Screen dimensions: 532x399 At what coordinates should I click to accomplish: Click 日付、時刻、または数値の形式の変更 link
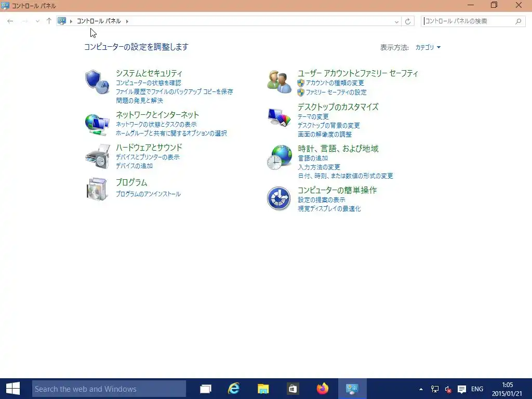[345, 176]
